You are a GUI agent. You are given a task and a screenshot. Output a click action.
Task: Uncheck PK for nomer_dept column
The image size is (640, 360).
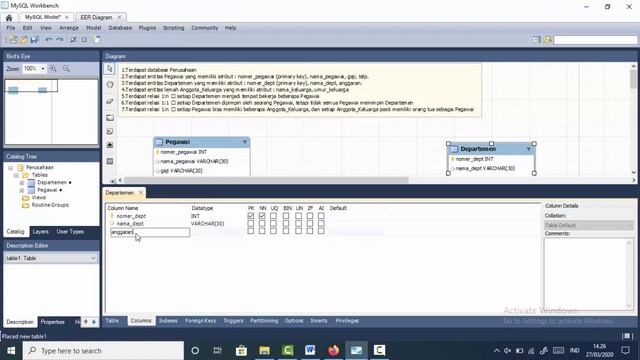pyautogui.click(x=251, y=216)
